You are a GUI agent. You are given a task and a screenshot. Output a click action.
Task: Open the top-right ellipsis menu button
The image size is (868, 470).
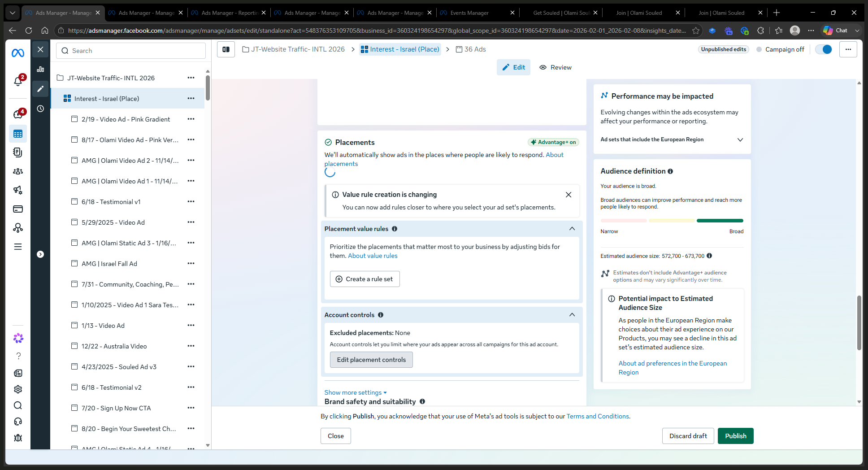pos(848,49)
